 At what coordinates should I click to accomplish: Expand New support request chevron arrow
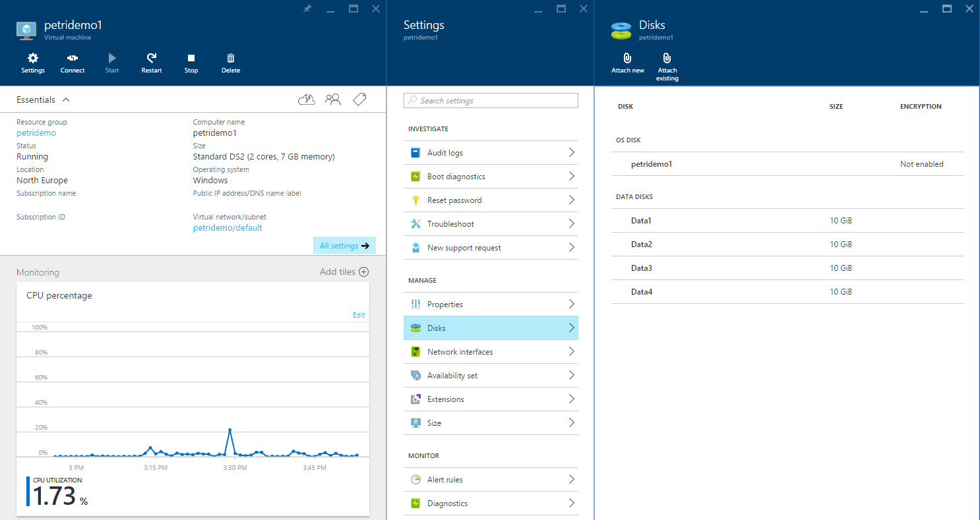(x=571, y=247)
